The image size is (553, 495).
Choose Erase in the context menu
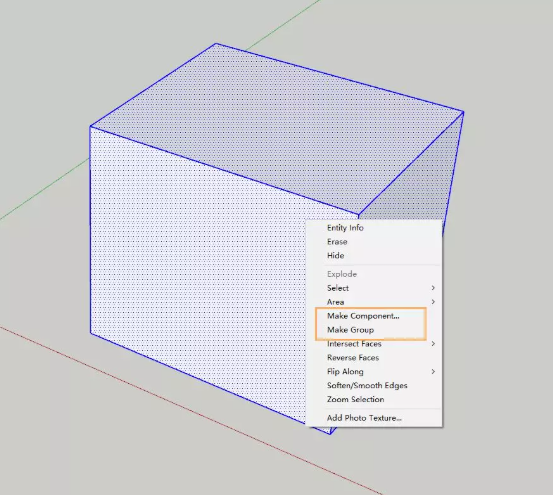tap(374, 242)
